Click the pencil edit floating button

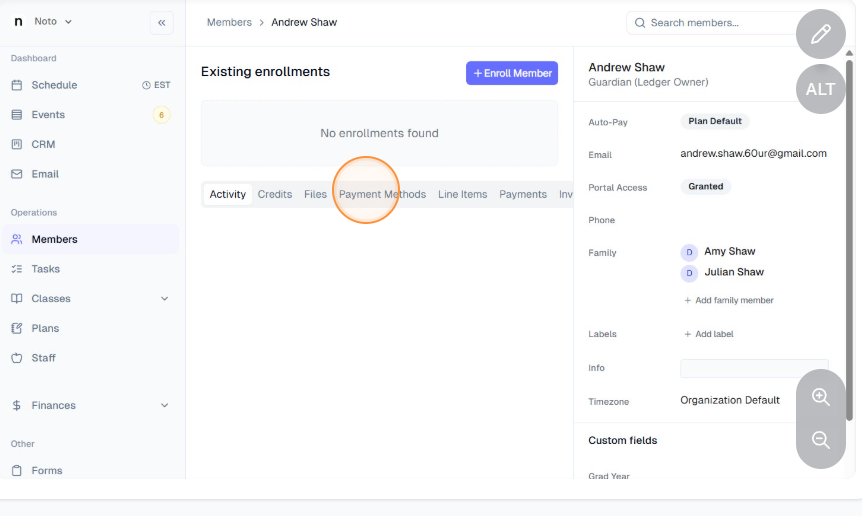click(821, 34)
